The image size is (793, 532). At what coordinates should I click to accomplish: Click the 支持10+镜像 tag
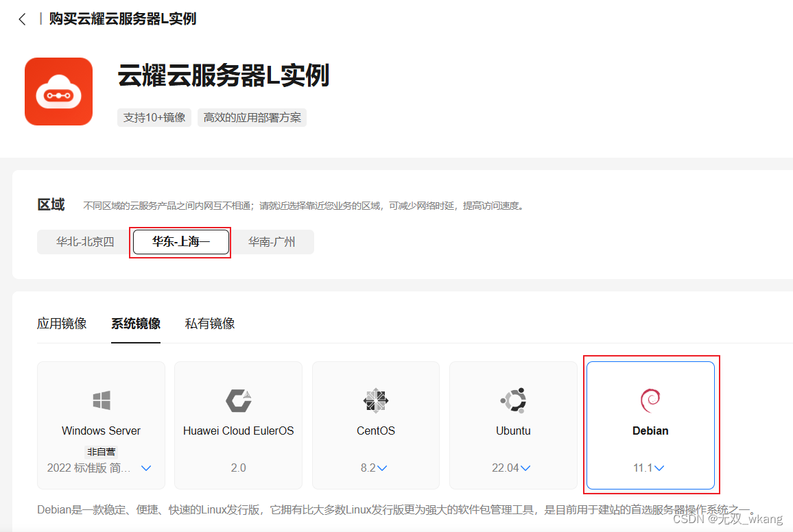tap(154, 118)
